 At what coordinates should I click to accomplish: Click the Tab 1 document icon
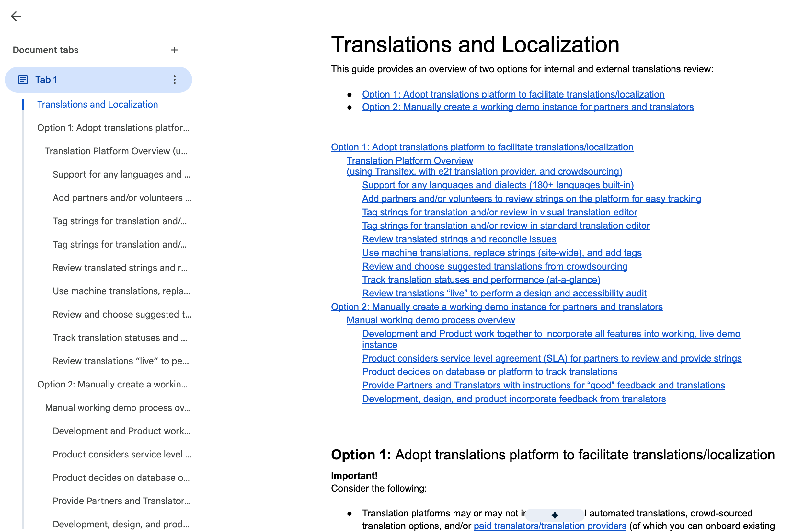point(23,80)
